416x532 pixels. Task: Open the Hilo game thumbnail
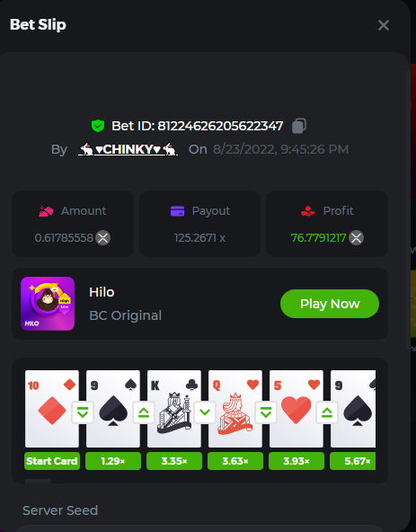tap(48, 304)
